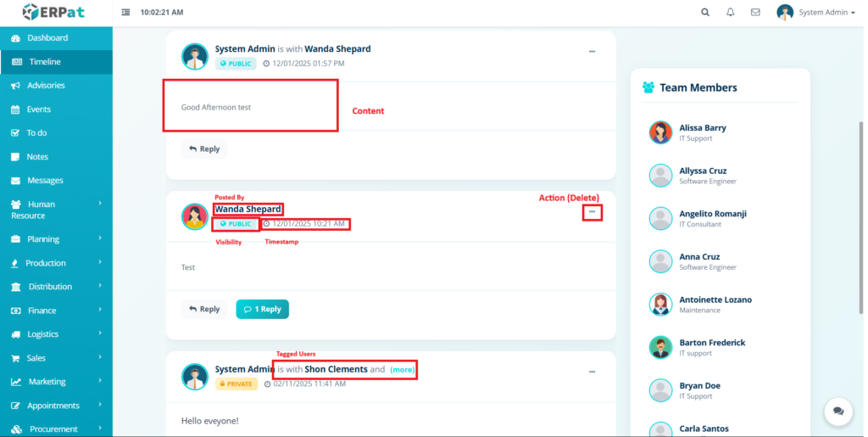Reply to the Good Afternoon test post
Viewport: 868px width, 437px height.
click(204, 149)
